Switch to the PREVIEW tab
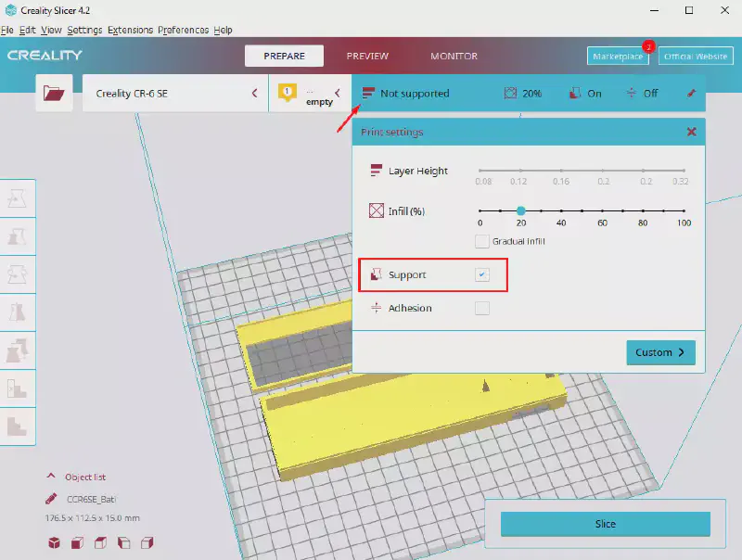Viewport: 742px width, 560px height. (x=367, y=56)
